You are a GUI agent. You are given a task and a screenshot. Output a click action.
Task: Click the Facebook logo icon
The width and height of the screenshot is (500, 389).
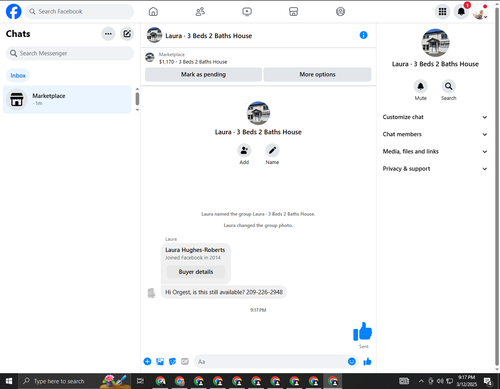click(x=14, y=12)
